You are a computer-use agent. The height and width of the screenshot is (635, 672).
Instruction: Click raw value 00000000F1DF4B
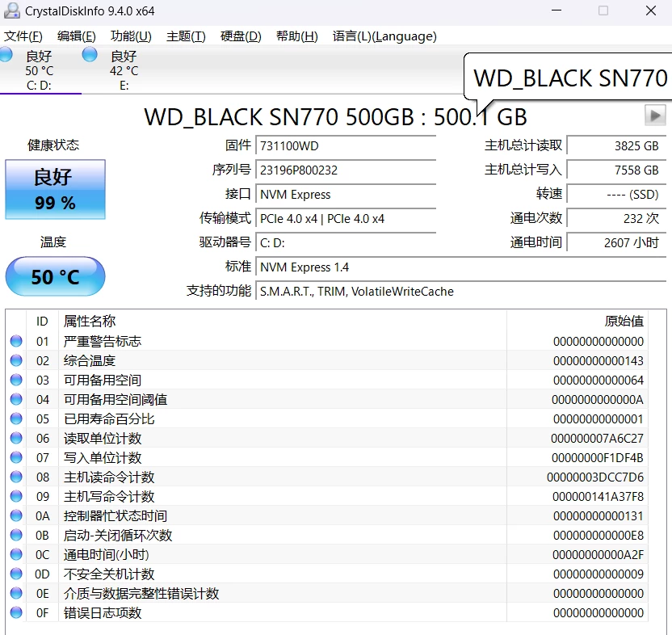[598, 458]
